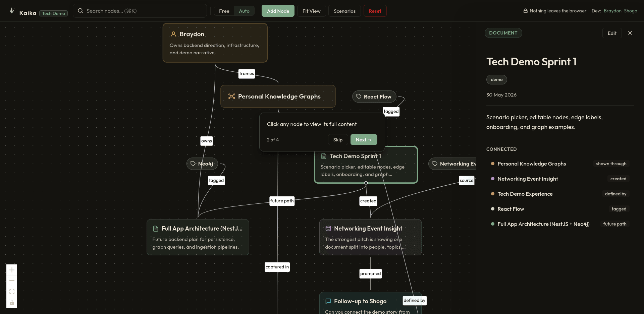This screenshot has width=644, height=314.
Task: Click document icon on Tech Demo Sprint 1 node
Action: (x=324, y=156)
